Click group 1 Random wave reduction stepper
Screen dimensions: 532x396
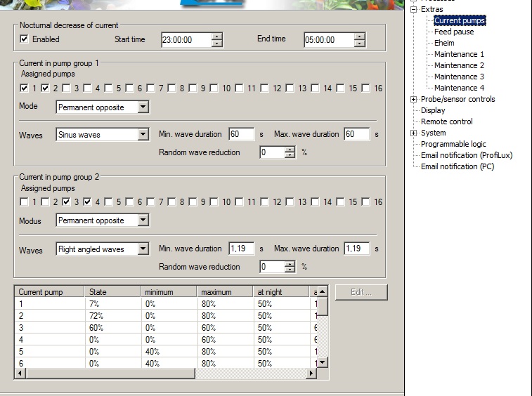point(290,152)
